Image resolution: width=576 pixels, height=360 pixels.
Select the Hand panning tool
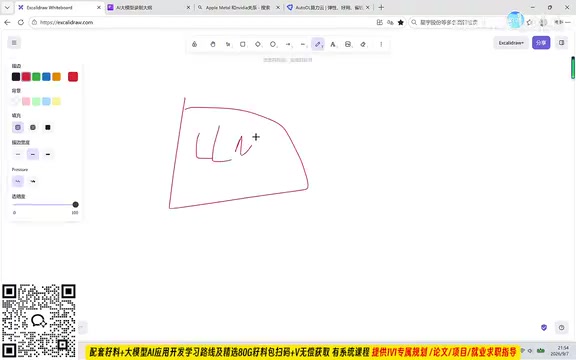coord(213,44)
